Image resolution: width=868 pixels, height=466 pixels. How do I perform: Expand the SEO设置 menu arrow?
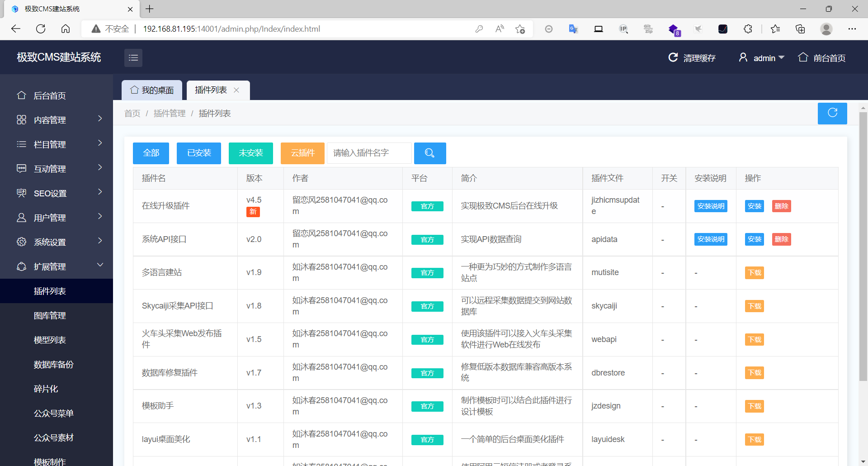click(x=100, y=192)
